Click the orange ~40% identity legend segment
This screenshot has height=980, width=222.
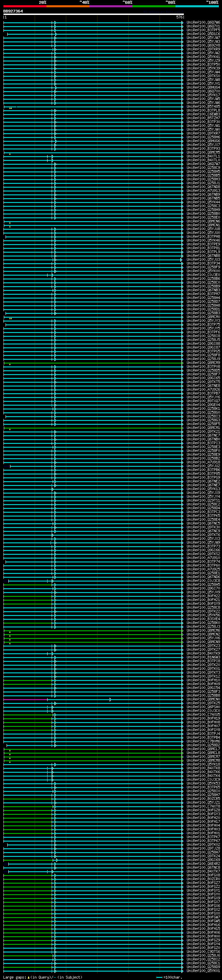click(x=68, y=6)
